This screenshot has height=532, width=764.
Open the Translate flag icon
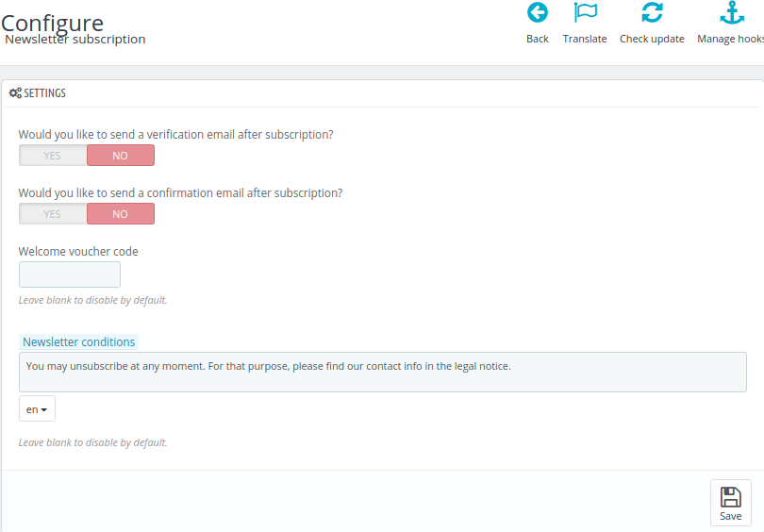[x=585, y=12]
